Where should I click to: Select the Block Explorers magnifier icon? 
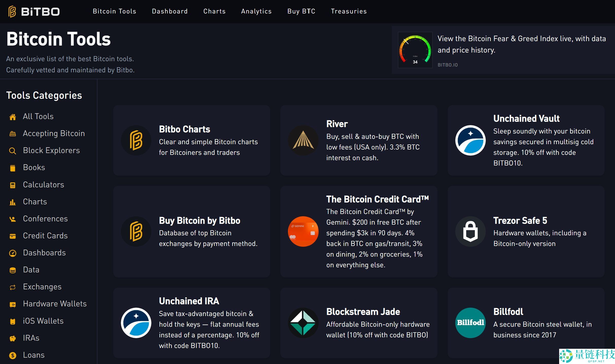[12, 151]
